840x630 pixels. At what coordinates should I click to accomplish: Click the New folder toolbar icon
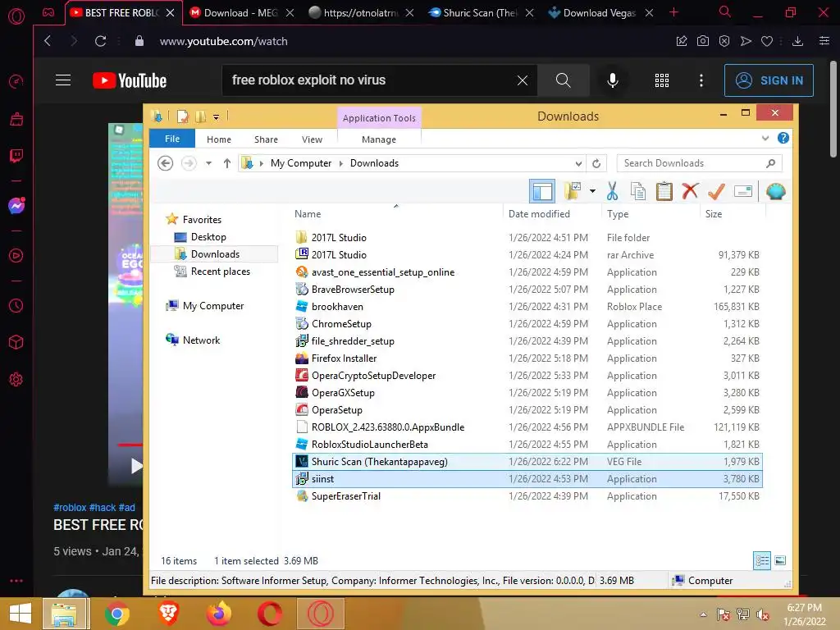coord(573,190)
